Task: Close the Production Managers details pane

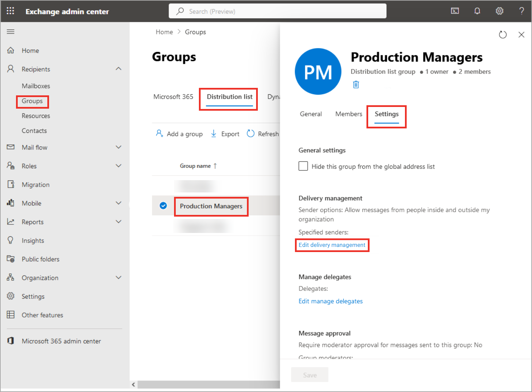Action: pyautogui.click(x=521, y=34)
